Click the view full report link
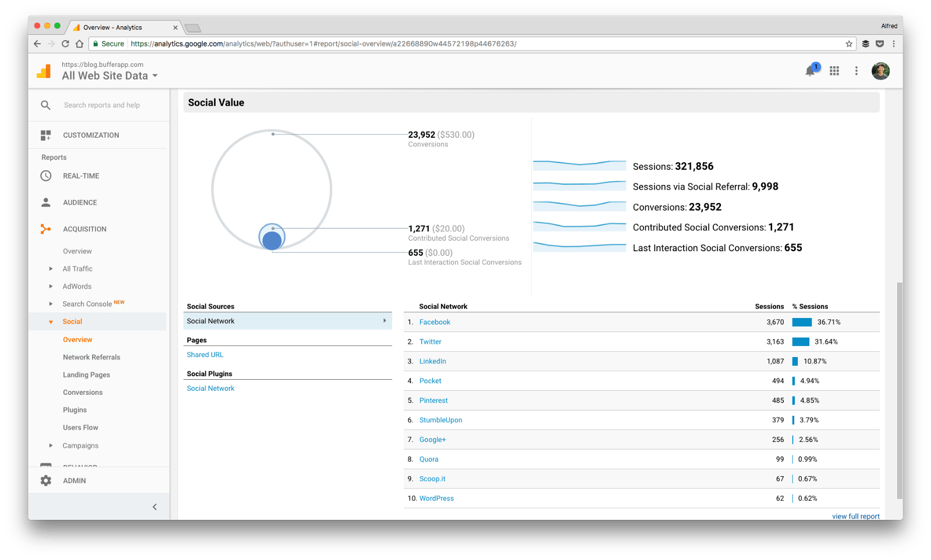 [x=855, y=516]
